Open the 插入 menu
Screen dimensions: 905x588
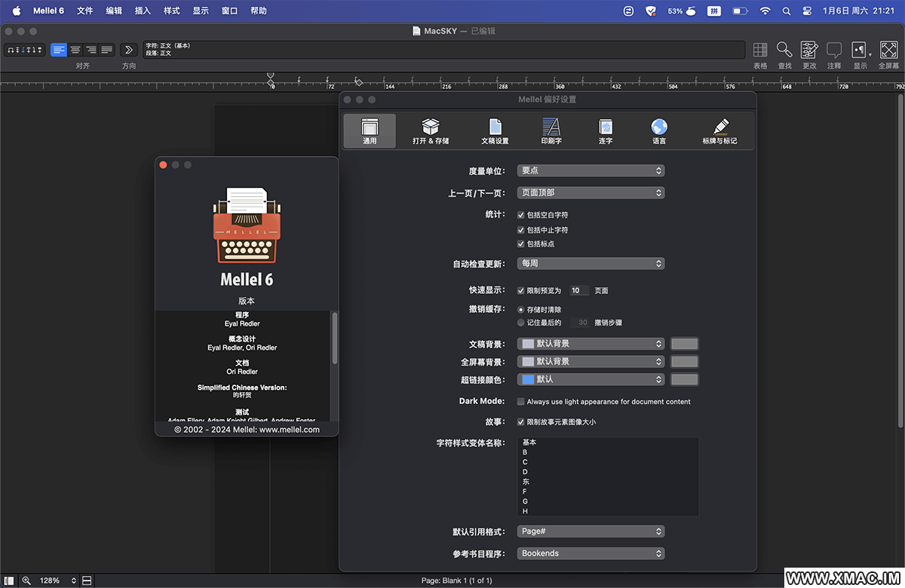coord(143,11)
